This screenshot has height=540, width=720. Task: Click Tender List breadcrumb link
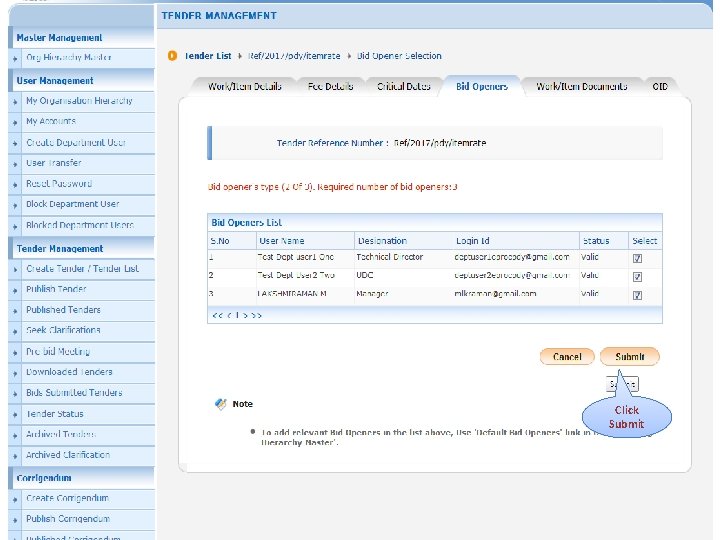click(208, 56)
